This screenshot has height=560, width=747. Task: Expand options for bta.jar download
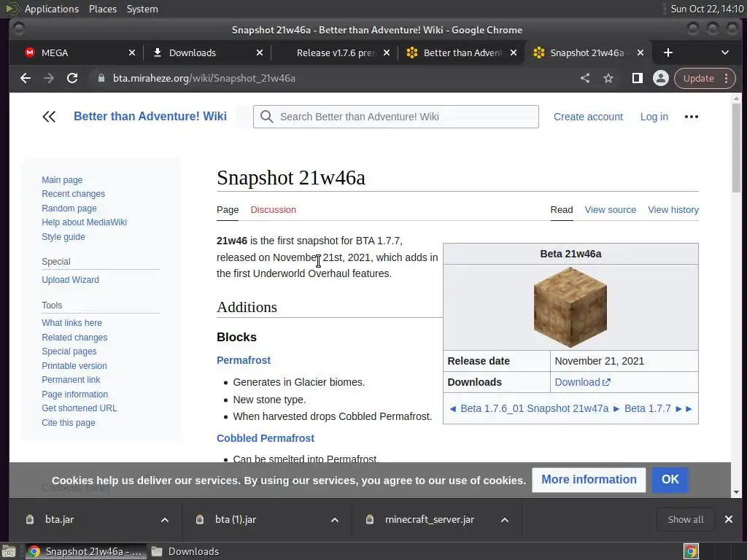[x=165, y=520]
